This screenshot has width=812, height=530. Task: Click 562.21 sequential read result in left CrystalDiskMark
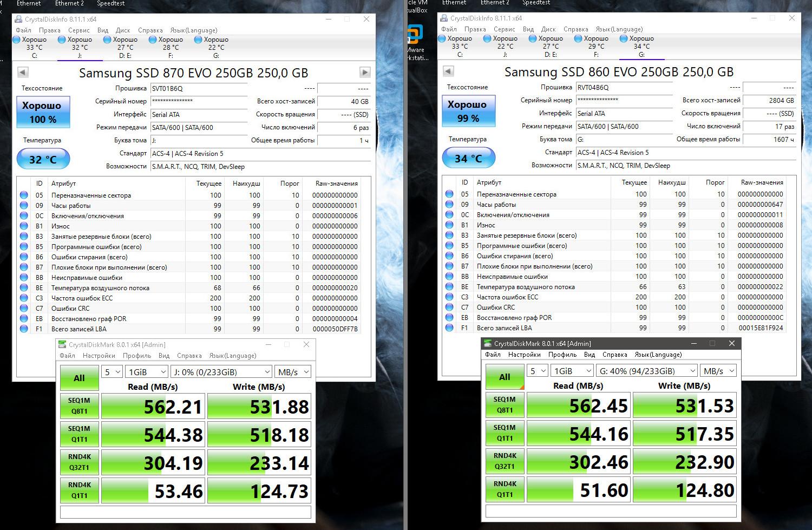[153, 407]
